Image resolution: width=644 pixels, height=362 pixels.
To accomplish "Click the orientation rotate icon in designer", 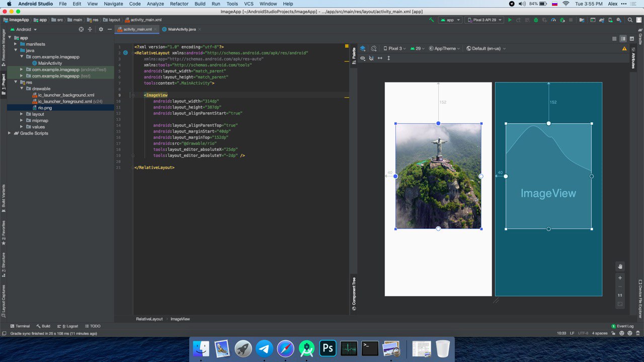I will [x=373, y=48].
